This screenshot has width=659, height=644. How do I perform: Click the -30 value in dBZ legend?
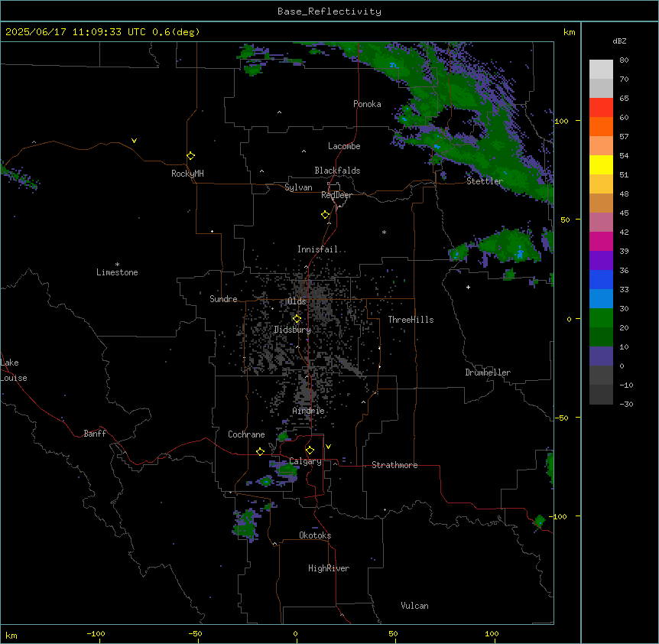click(x=626, y=405)
